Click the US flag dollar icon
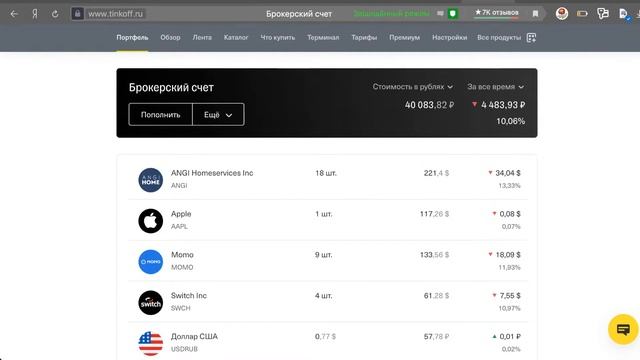The image size is (640, 360). click(x=151, y=343)
